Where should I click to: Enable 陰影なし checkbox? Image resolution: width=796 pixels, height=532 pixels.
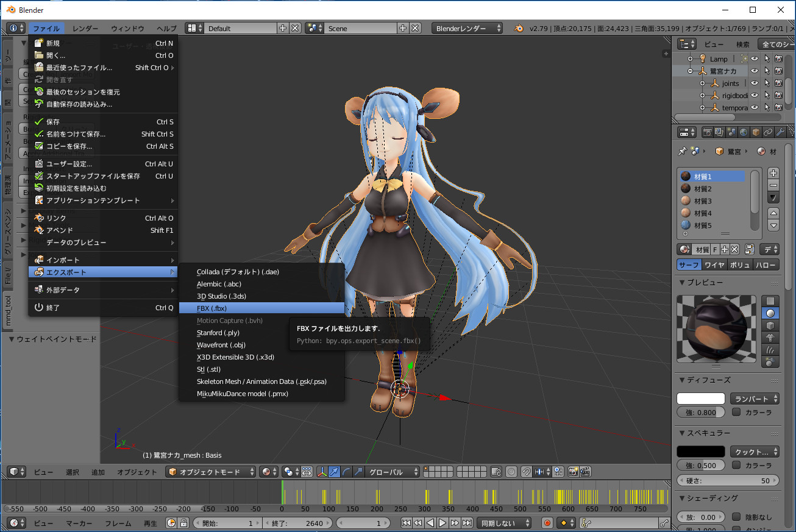[736, 517]
